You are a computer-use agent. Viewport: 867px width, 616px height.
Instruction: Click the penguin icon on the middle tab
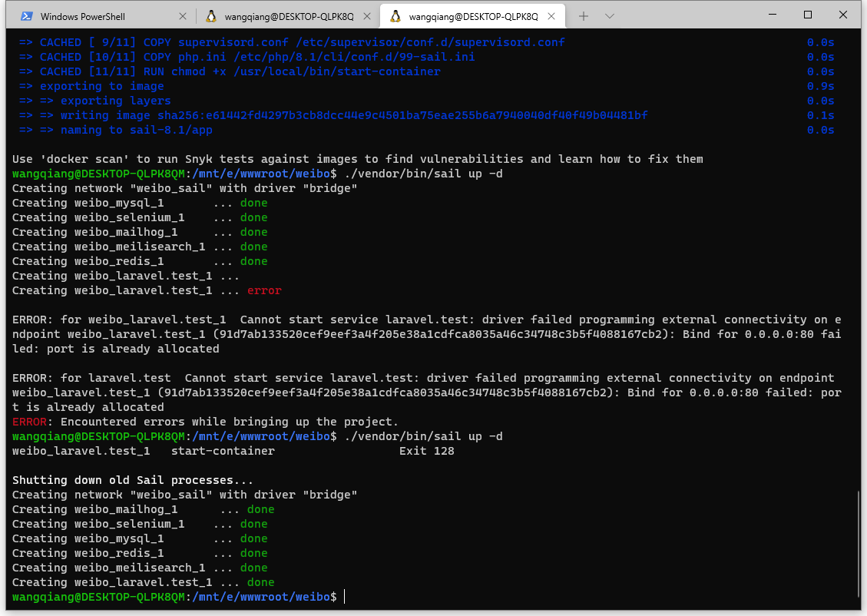click(x=210, y=16)
